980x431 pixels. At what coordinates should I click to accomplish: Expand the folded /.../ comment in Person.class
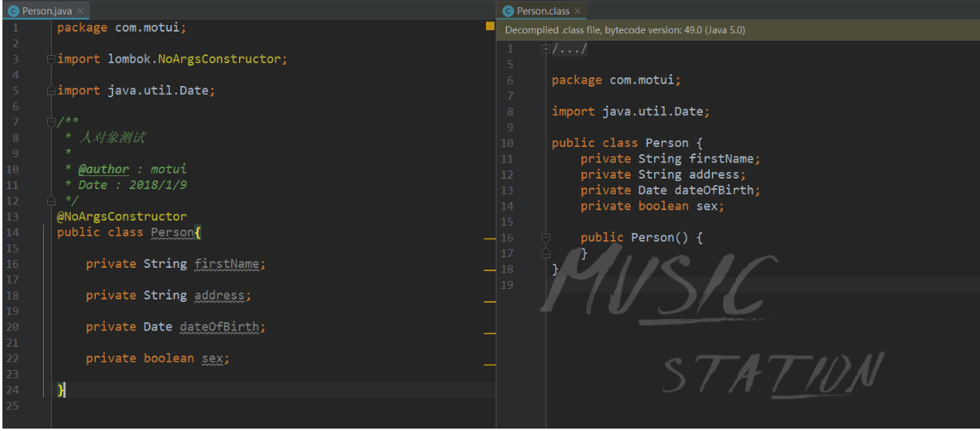click(547, 50)
